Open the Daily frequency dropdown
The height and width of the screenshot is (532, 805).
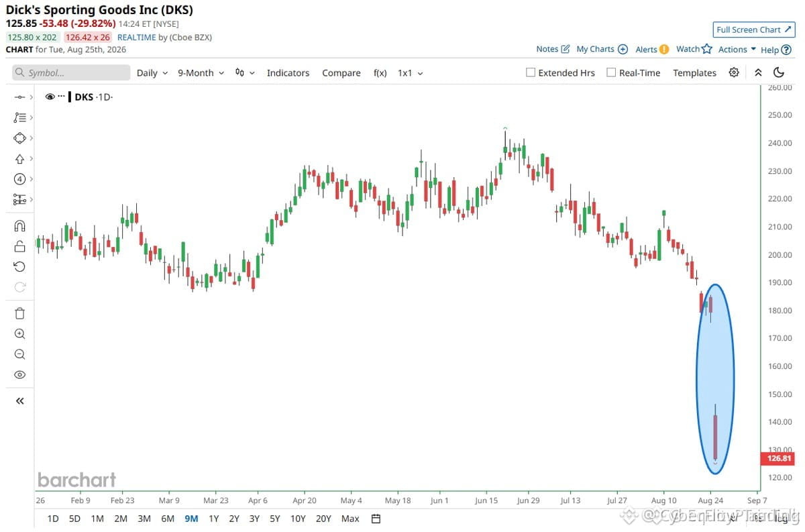click(152, 72)
